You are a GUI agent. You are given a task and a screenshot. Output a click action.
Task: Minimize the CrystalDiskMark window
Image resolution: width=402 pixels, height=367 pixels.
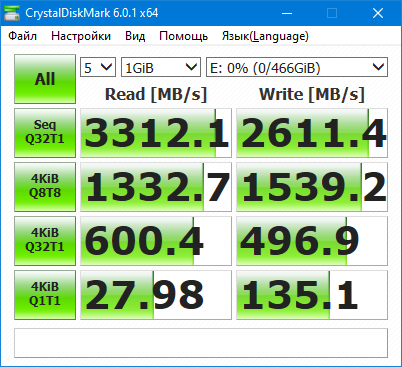pos(287,13)
